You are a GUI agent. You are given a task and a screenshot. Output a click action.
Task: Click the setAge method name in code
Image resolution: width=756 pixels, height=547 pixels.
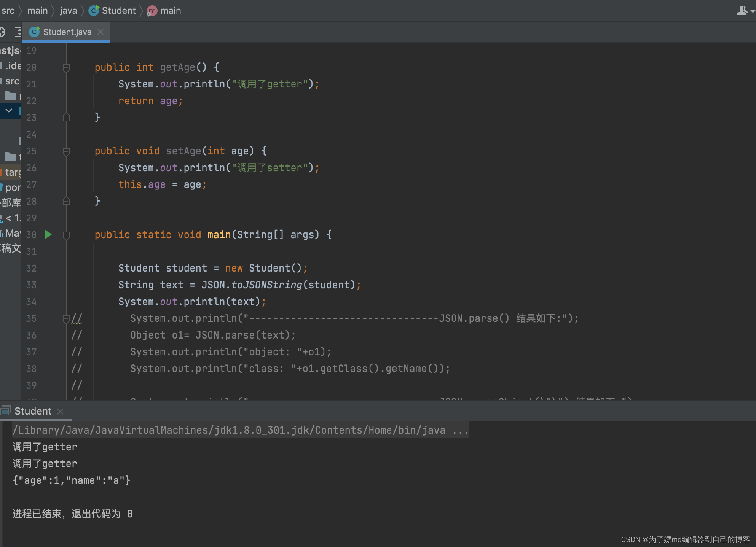pyautogui.click(x=183, y=151)
